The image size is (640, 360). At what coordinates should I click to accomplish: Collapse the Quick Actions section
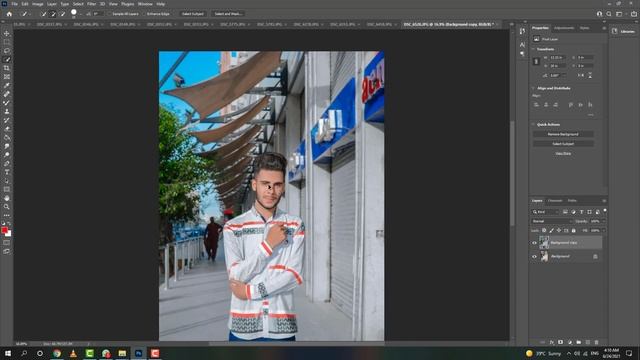533,124
